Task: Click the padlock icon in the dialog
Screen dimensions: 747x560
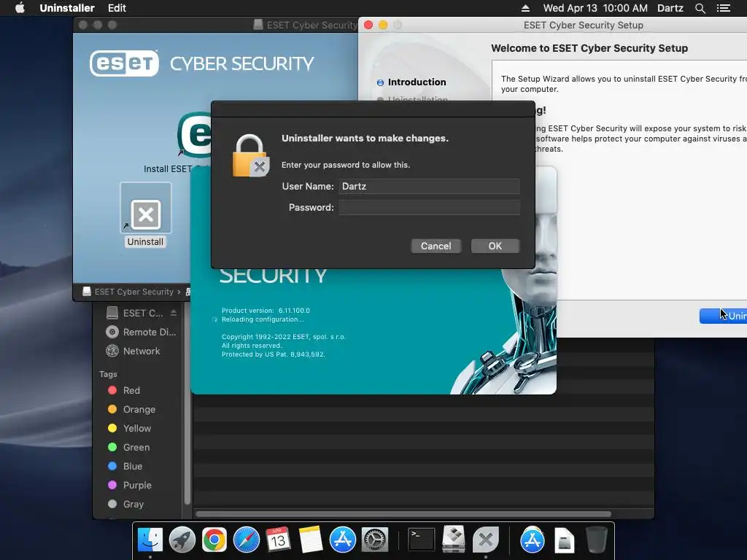Action: coord(251,156)
